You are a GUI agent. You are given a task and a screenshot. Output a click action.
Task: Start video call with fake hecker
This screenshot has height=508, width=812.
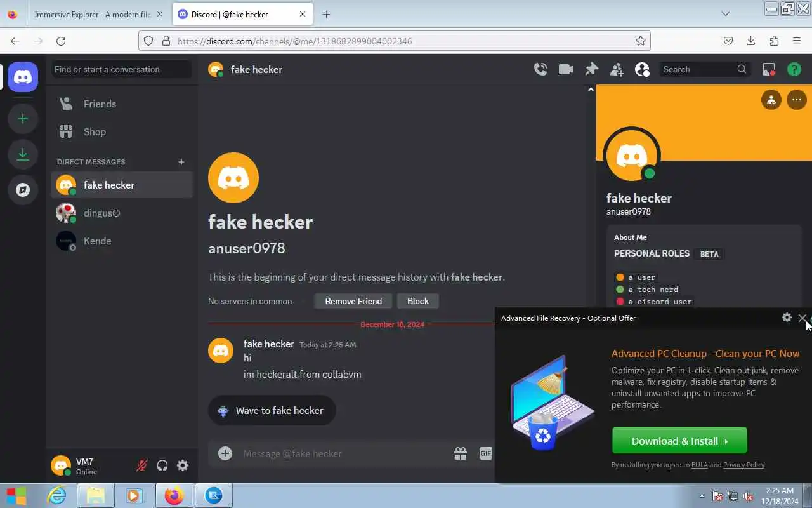pos(566,69)
